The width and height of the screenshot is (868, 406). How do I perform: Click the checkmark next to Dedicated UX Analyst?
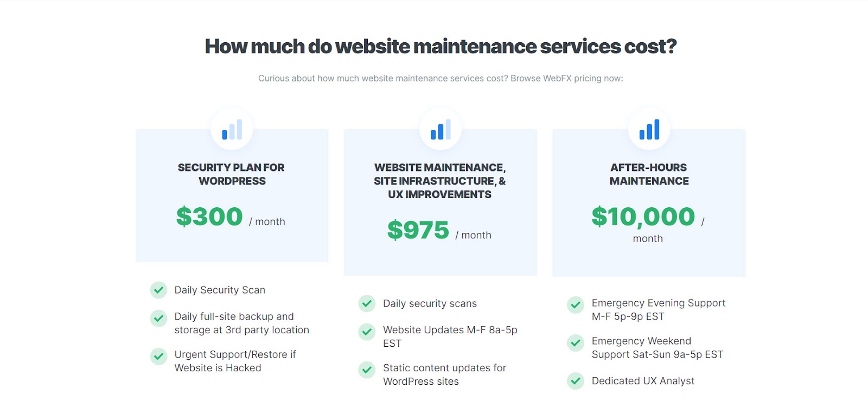[576, 380]
